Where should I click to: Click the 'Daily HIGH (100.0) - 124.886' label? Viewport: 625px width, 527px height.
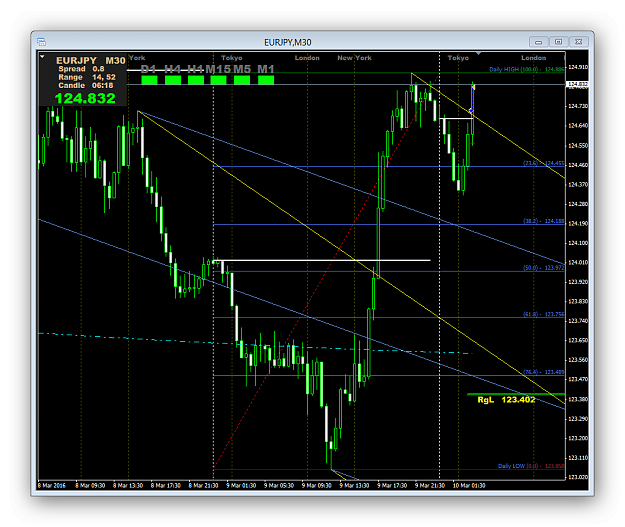click(x=527, y=69)
